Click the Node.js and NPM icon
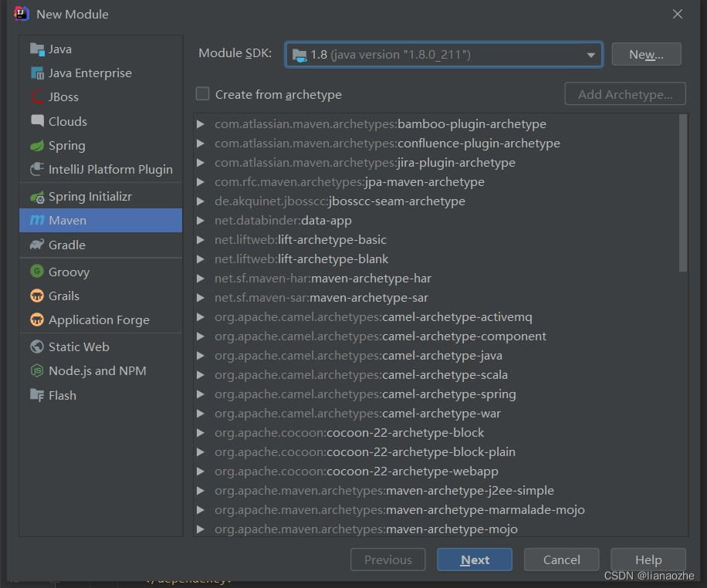This screenshot has width=707, height=588. 37,370
